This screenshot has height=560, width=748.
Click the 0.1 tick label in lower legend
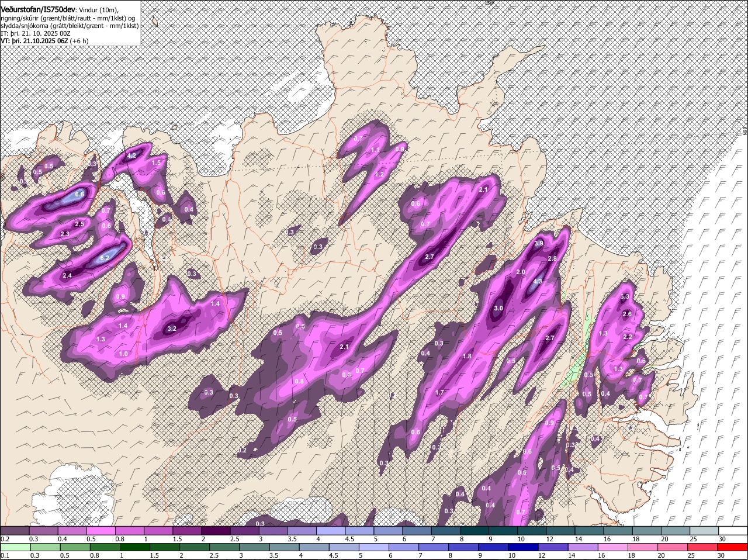coord(5,555)
